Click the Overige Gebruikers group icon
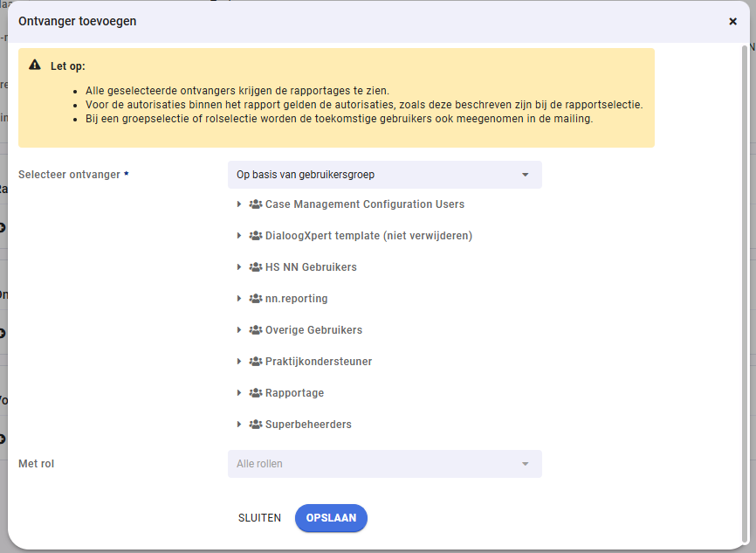 point(255,330)
